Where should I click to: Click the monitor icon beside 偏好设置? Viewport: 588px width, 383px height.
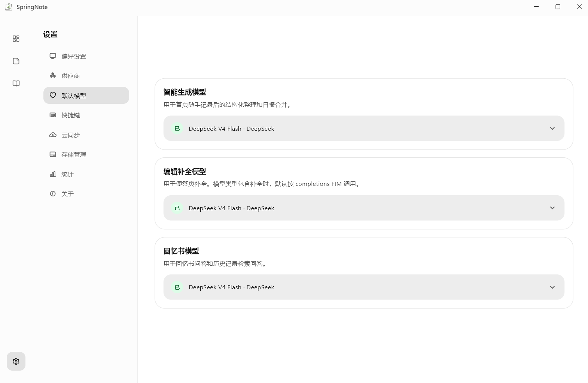(x=53, y=56)
